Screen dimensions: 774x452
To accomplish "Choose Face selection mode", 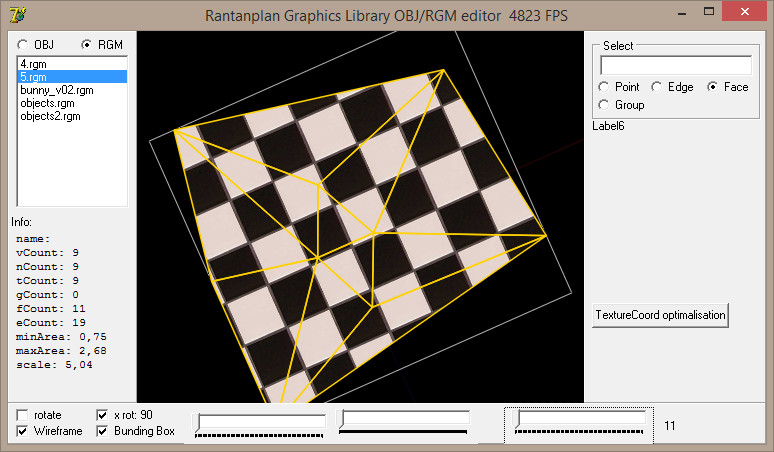I will click(713, 87).
